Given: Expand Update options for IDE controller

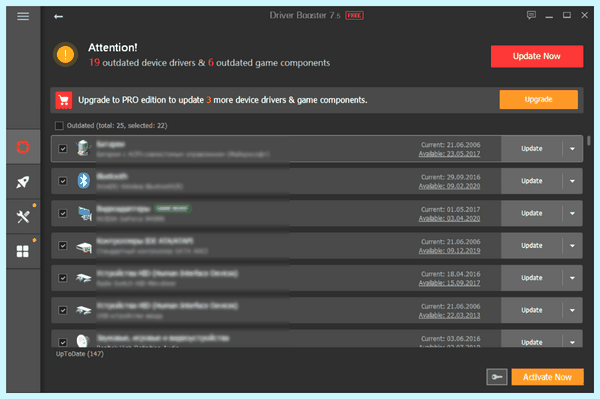Looking at the screenshot, I should [x=572, y=246].
